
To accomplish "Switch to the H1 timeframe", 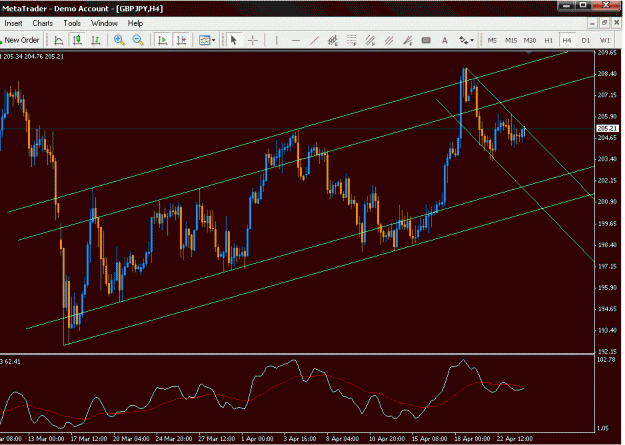I will click(548, 40).
